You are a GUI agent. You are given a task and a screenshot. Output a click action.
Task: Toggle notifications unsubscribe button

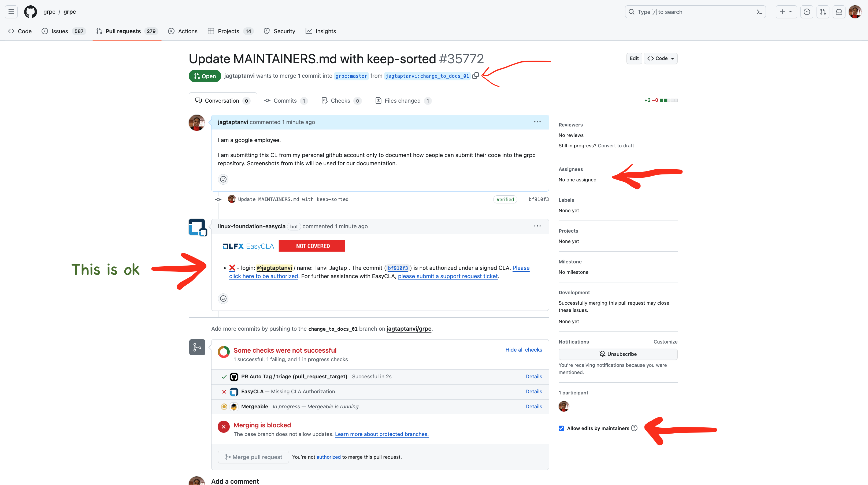click(618, 354)
